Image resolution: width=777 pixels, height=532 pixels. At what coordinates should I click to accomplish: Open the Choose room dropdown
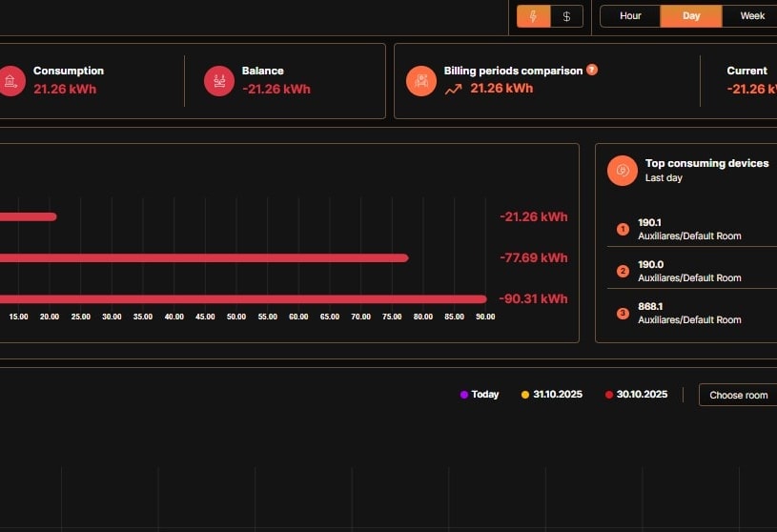[x=738, y=395]
